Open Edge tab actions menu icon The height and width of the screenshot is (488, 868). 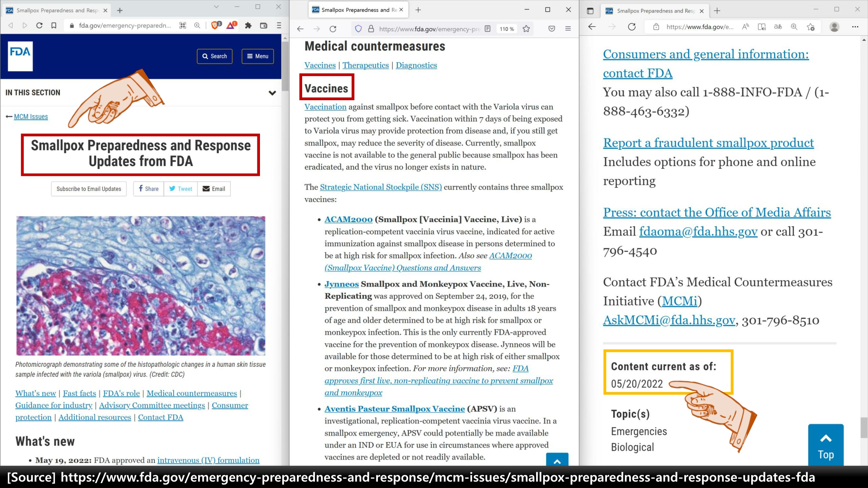[590, 11]
